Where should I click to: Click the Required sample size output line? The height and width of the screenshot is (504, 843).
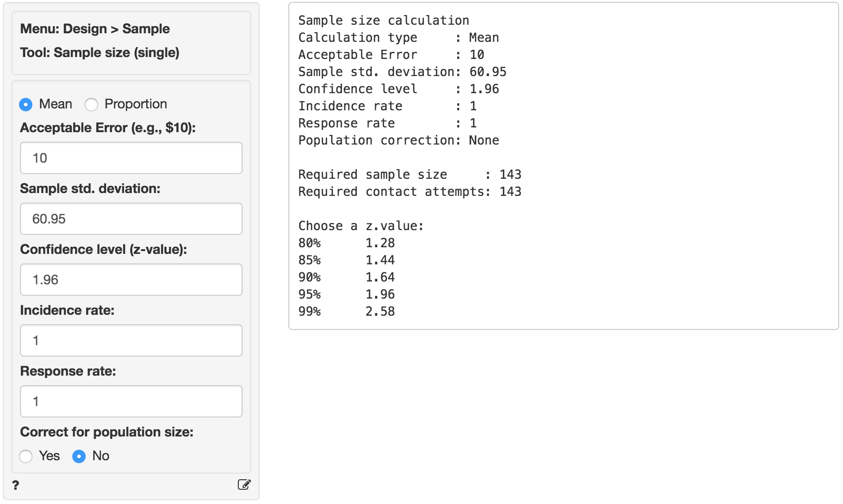(x=409, y=174)
